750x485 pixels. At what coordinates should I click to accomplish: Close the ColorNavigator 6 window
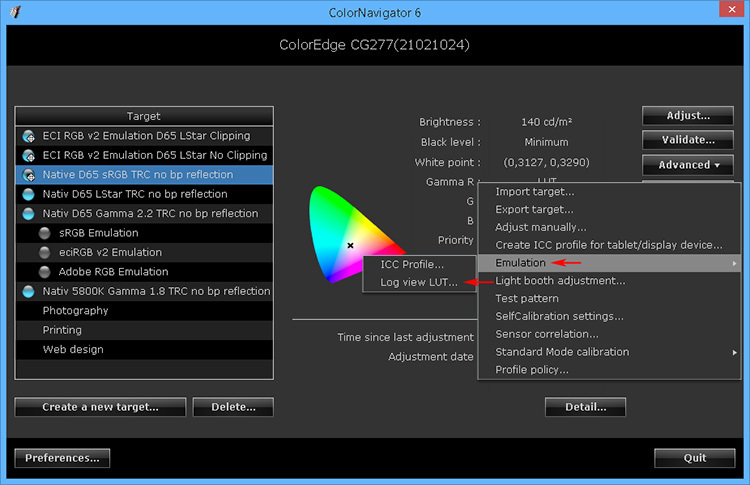[x=732, y=9]
